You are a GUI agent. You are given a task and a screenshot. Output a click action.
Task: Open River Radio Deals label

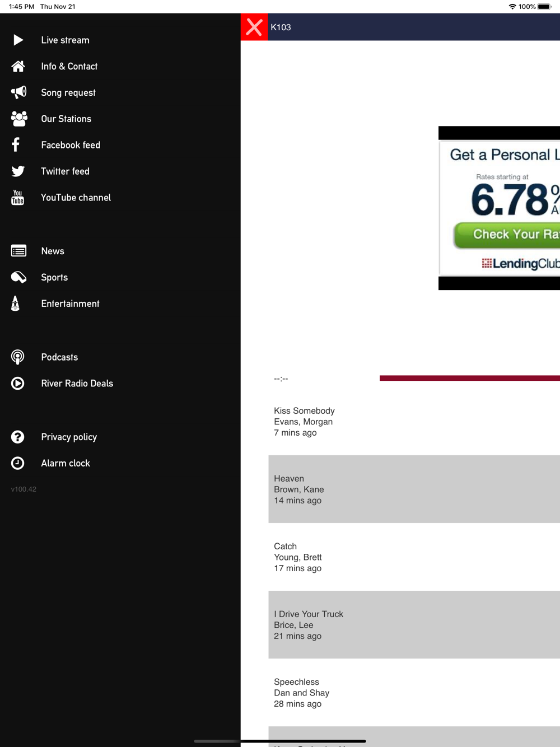click(77, 384)
